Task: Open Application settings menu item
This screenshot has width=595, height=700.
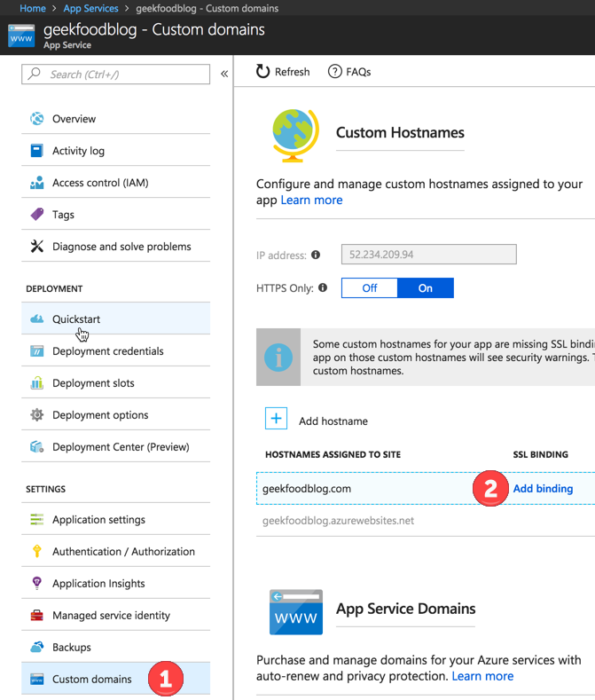Action: pyautogui.click(x=115, y=519)
